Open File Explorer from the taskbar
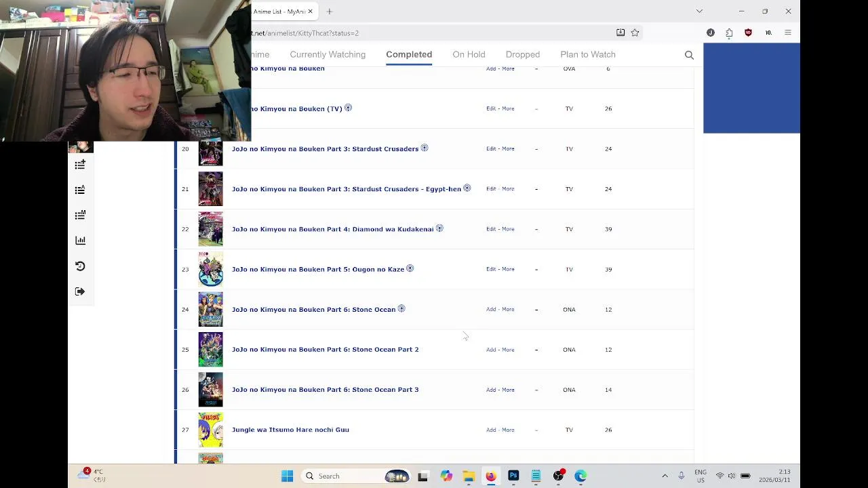This screenshot has height=488, width=868. coord(468,476)
